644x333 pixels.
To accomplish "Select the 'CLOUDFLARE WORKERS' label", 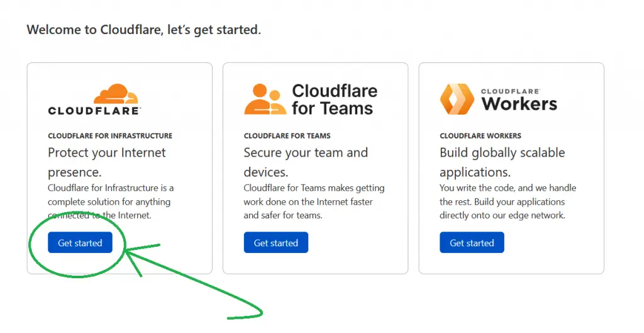I will point(480,136).
